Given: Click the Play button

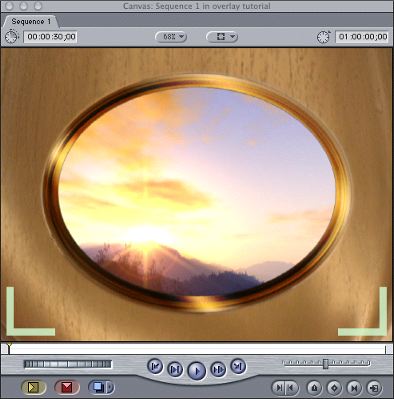Looking at the screenshot, I should [x=197, y=371].
